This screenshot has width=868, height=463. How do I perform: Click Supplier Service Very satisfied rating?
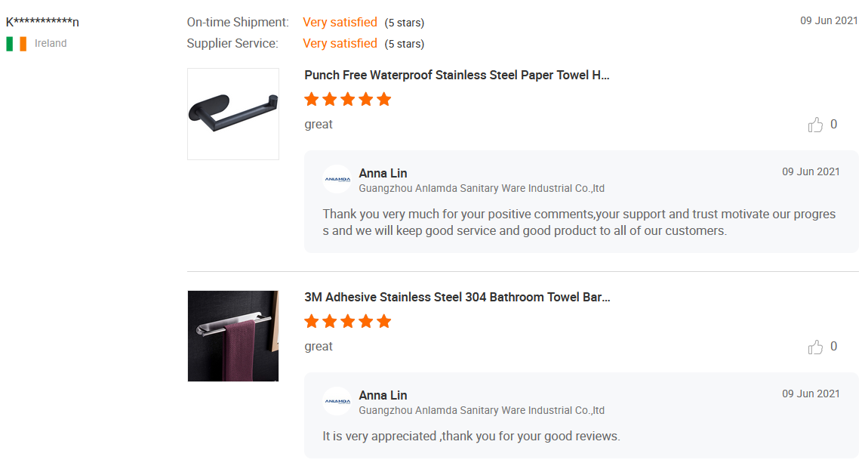click(340, 44)
